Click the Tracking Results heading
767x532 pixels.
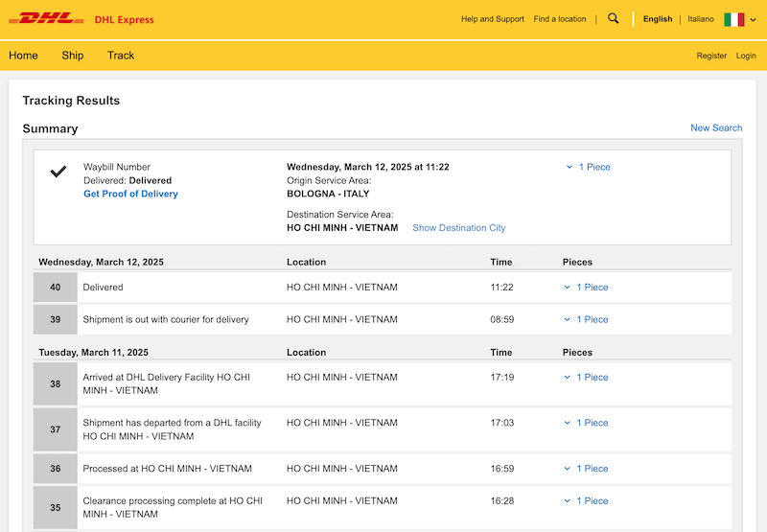[71, 101]
